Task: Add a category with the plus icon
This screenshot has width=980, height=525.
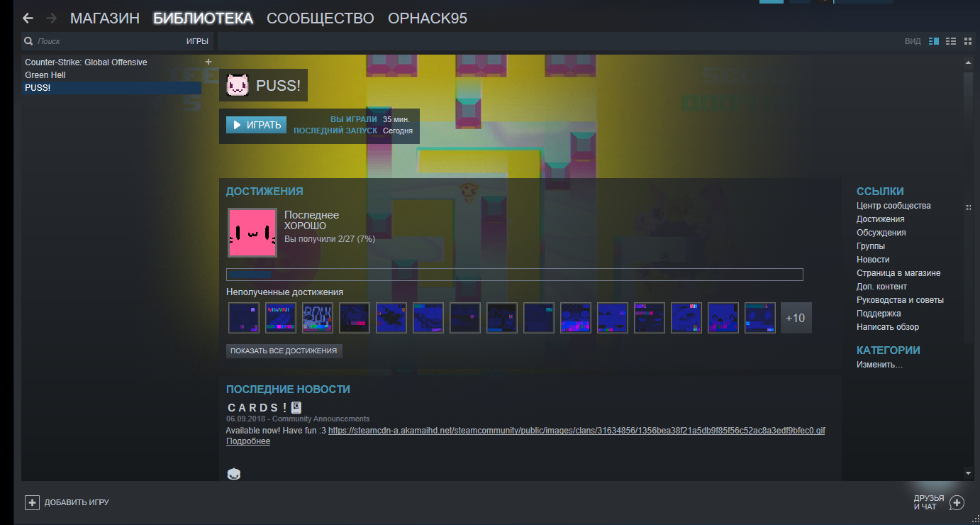Action: pos(208,62)
